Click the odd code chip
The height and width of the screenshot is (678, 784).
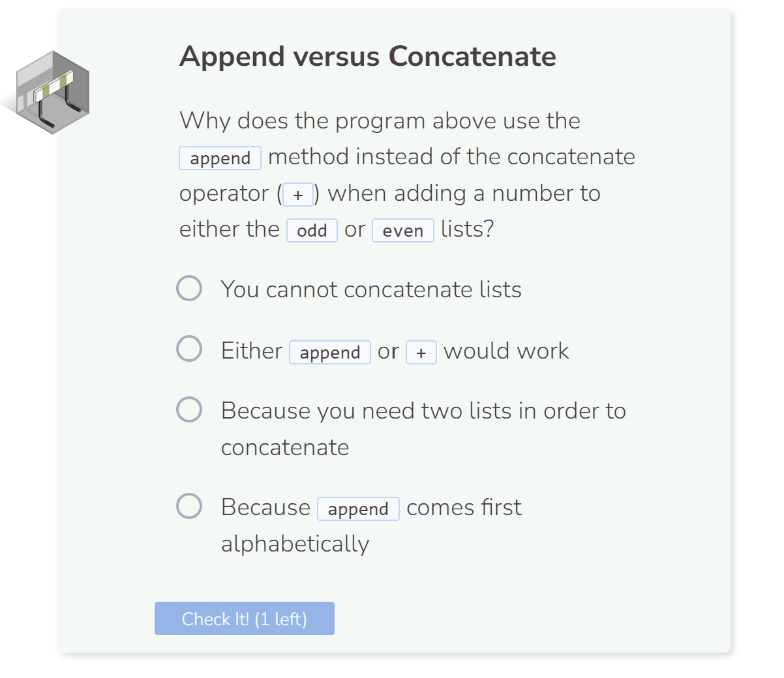pyautogui.click(x=312, y=230)
